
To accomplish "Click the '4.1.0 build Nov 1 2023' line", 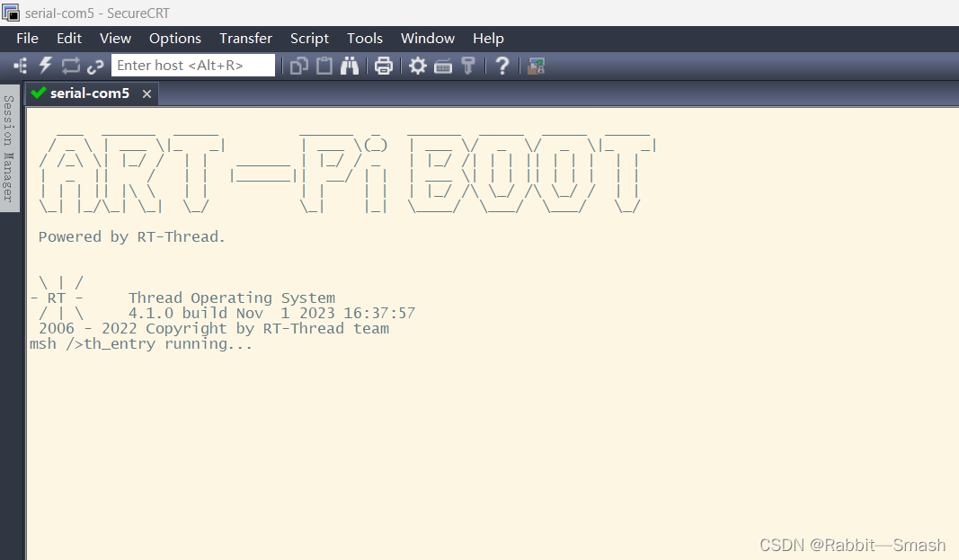I will [271, 313].
